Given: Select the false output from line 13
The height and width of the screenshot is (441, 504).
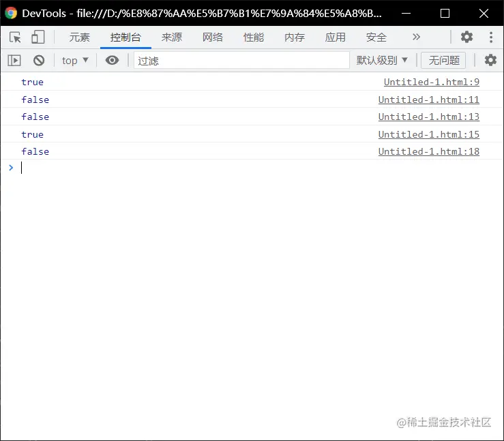Looking at the screenshot, I should [35, 117].
